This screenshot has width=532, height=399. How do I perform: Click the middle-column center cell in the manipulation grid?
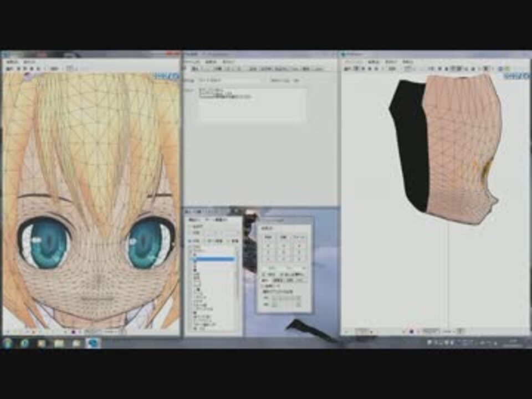284,253
